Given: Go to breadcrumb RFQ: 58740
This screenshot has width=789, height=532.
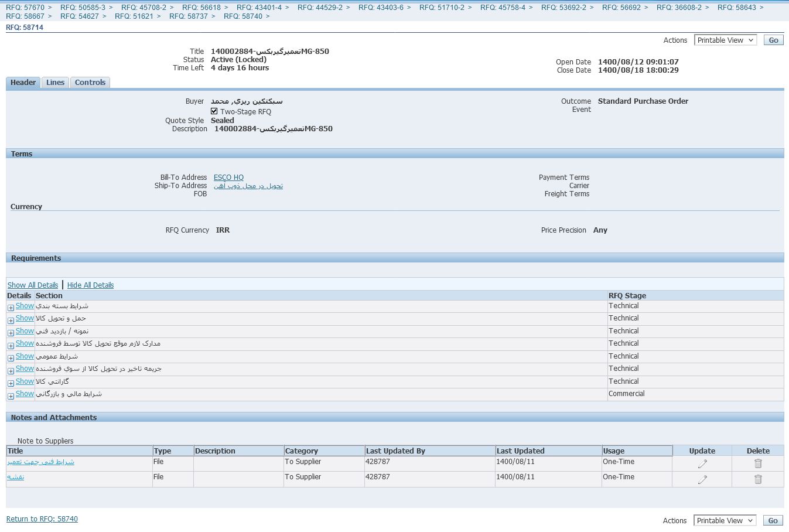Looking at the screenshot, I should (x=243, y=16).
